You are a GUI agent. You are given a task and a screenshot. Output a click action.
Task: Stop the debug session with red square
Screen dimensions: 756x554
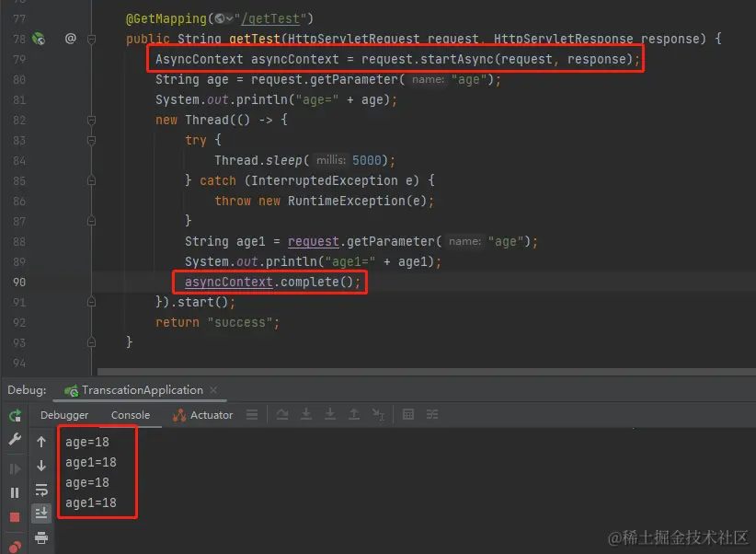(x=15, y=517)
